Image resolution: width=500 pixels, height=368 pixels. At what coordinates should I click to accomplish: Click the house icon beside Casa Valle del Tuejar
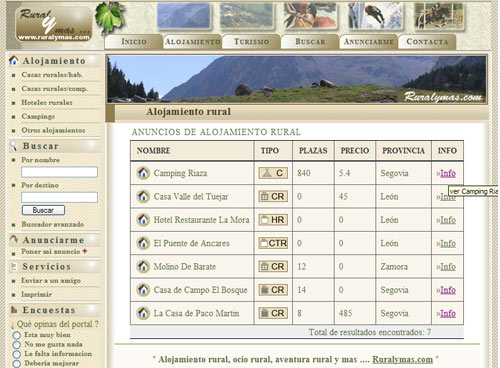[x=143, y=196]
